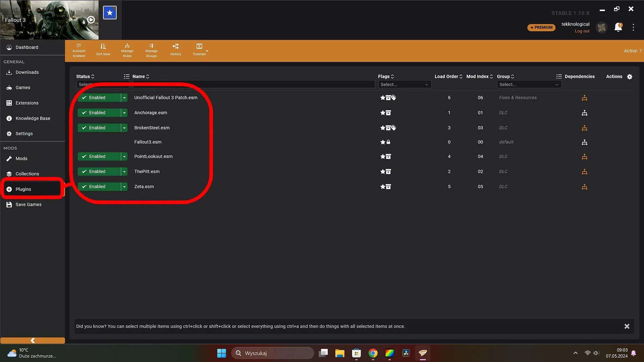
Task: Click dependencies icon for PointLookout.esm
Action: 584,157
